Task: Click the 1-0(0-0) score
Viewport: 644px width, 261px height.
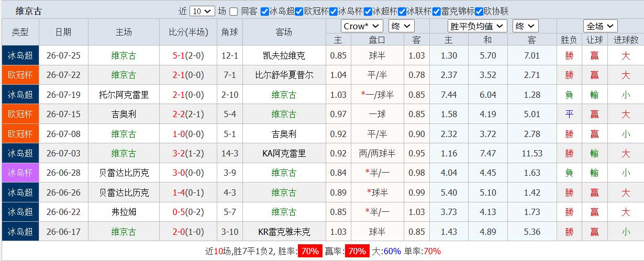Action: (x=188, y=134)
